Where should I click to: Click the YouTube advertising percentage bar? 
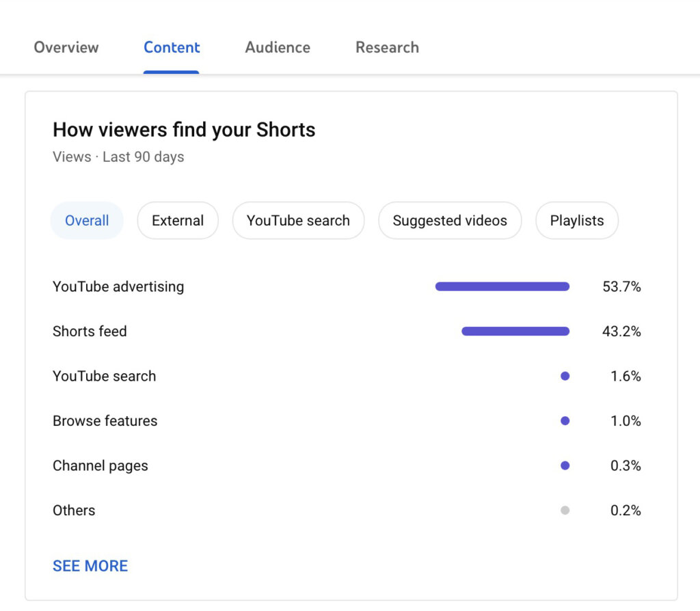click(502, 286)
